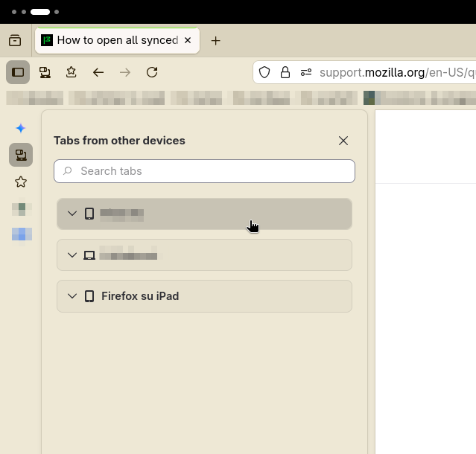This screenshot has width=476, height=454.
Task: Close the 'How to open all synced' tab
Action: coord(188,40)
